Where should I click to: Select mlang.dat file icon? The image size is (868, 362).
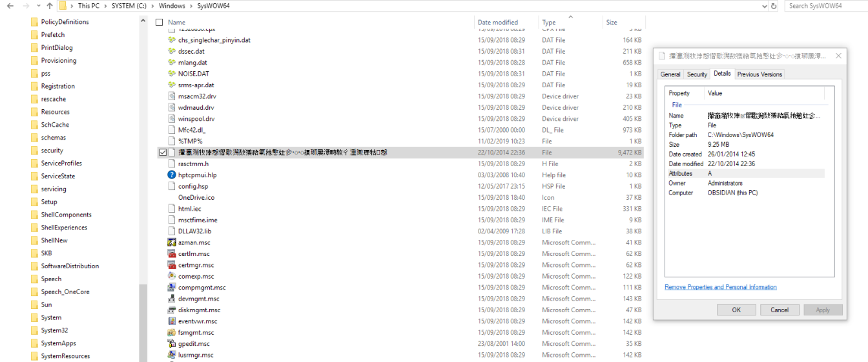click(172, 63)
